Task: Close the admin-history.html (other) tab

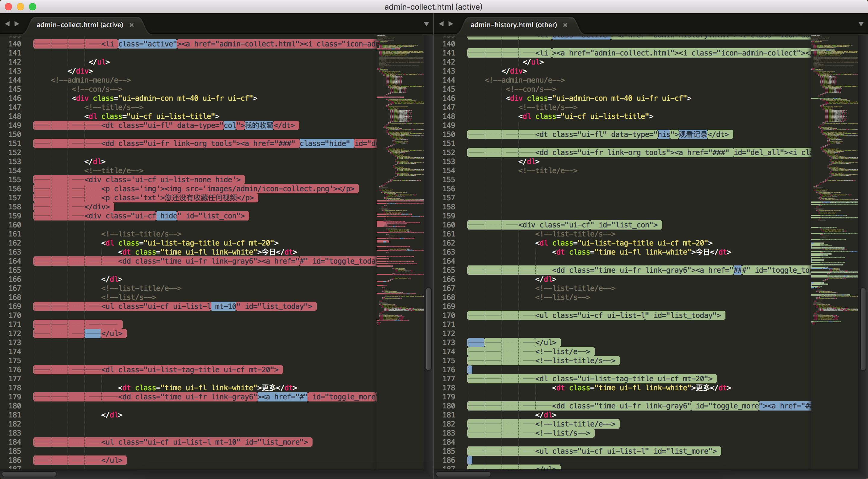Action: point(565,25)
